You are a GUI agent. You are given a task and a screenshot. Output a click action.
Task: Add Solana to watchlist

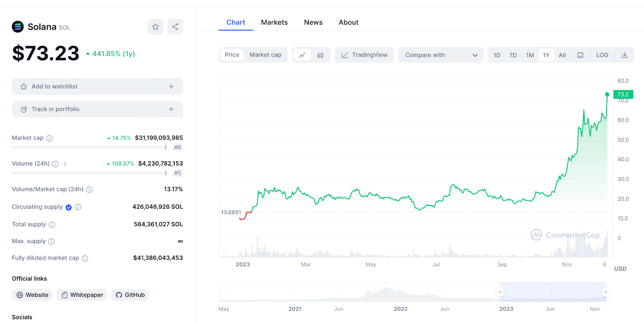click(x=97, y=87)
